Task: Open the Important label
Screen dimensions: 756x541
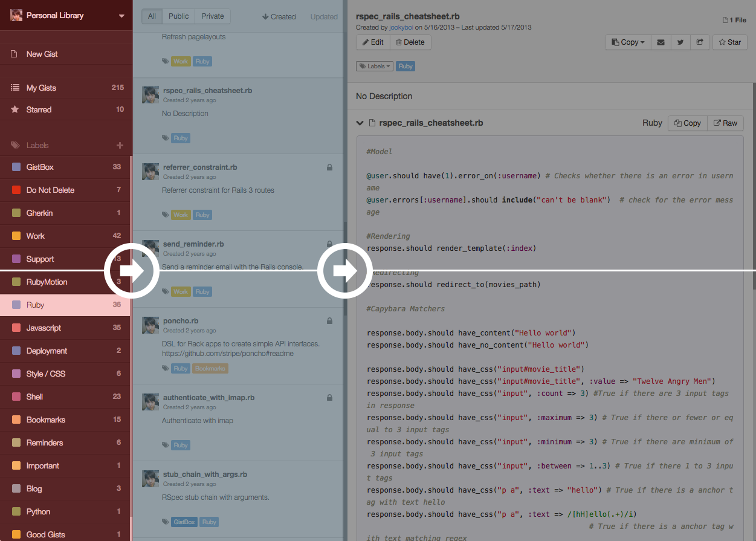Action: coord(65,465)
